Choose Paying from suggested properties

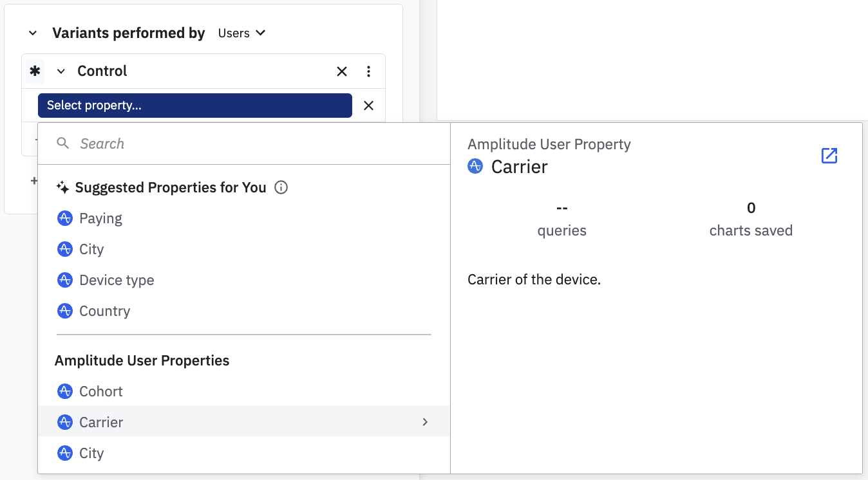(100, 218)
